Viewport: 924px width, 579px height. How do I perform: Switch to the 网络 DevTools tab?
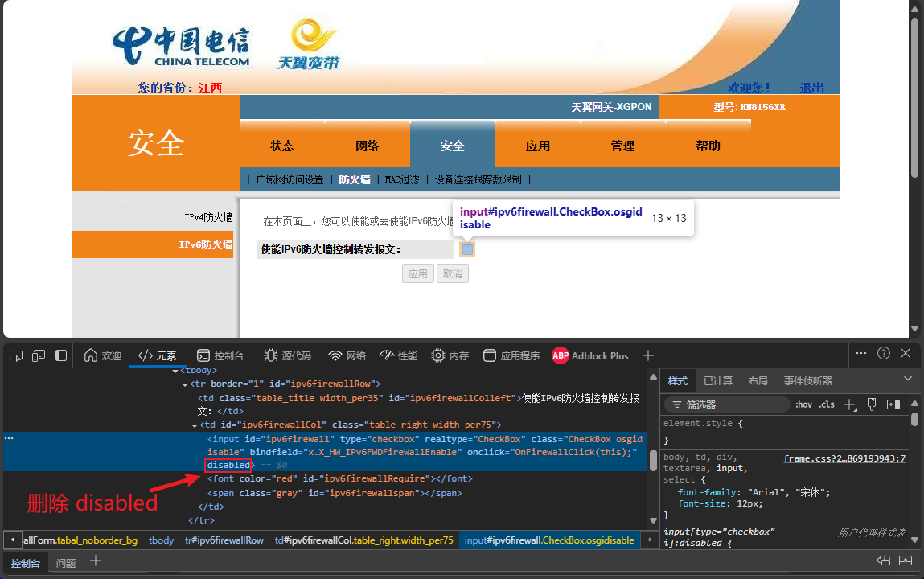(x=347, y=355)
